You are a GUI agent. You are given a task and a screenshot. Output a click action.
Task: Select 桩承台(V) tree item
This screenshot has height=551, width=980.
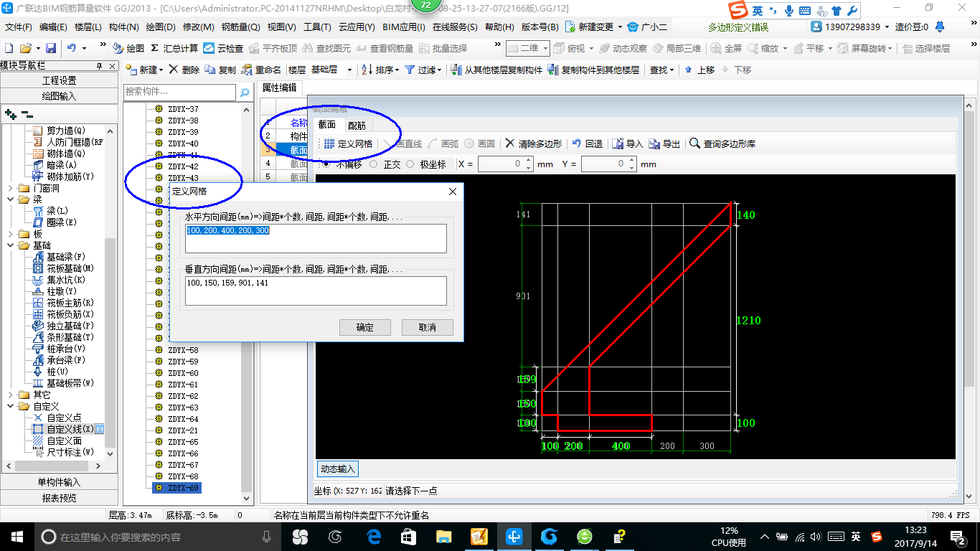coord(59,349)
